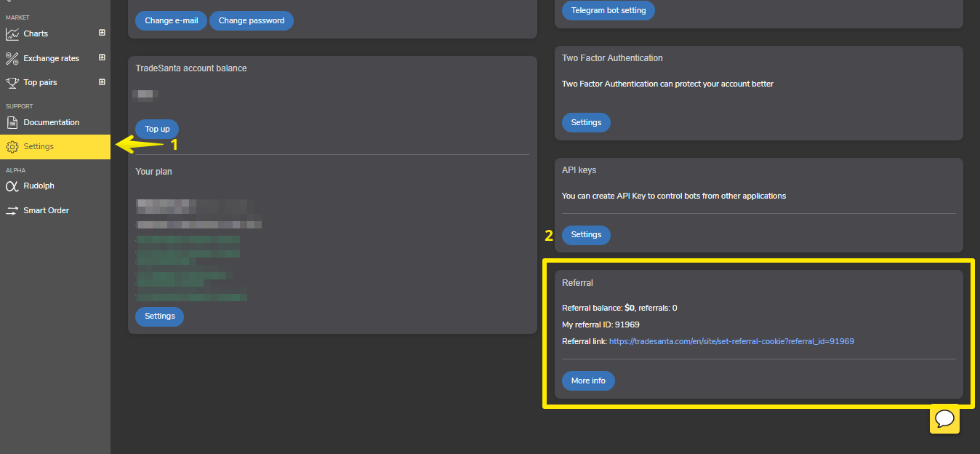Expand the Charts plus toggle
Image resolution: width=980 pixels, height=454 pixels.
pos(102,33)
